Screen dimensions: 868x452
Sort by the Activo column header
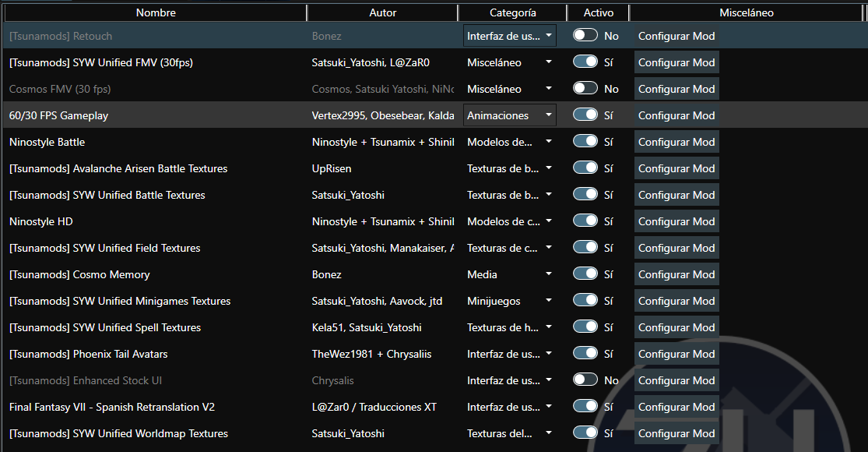pyautogui.click(x=598, y=12)
